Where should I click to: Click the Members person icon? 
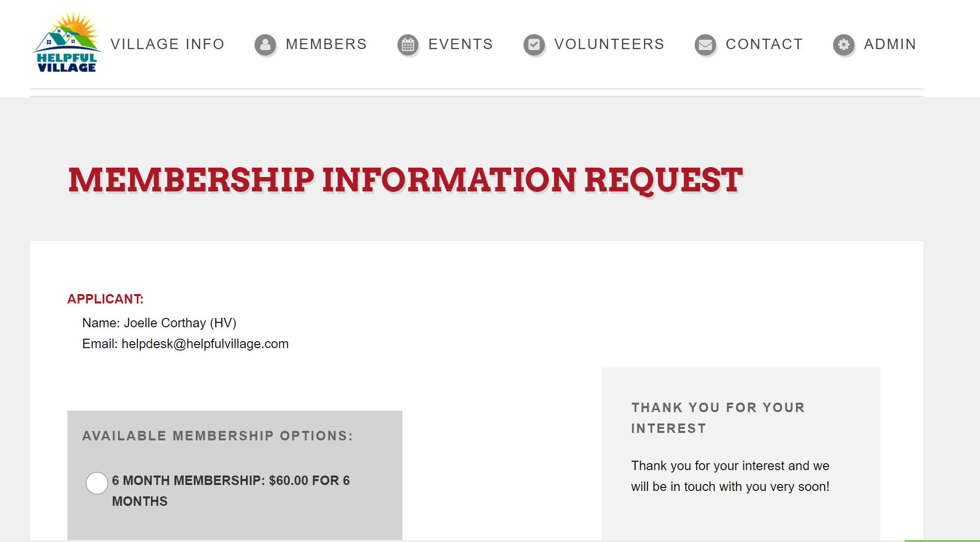tap(265, 45)
